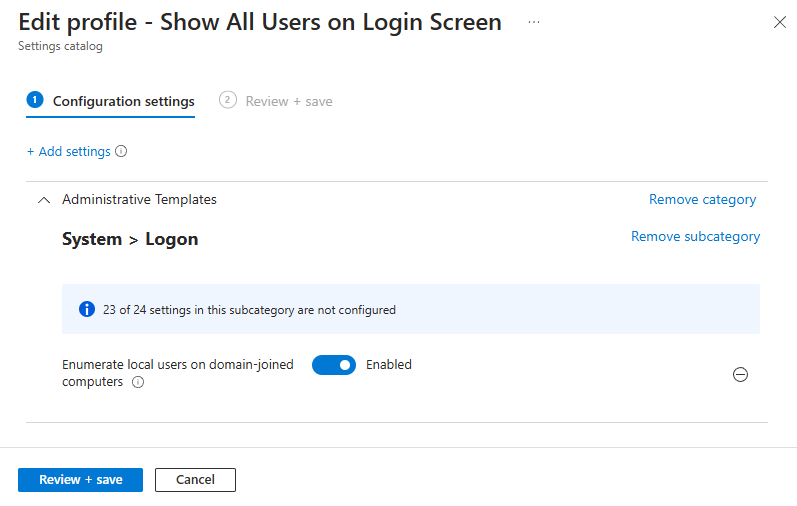The height and width of the screenshot is (506, 797).
Task: Click the 23 of 24 settings notice
Action: pos(249,310)
